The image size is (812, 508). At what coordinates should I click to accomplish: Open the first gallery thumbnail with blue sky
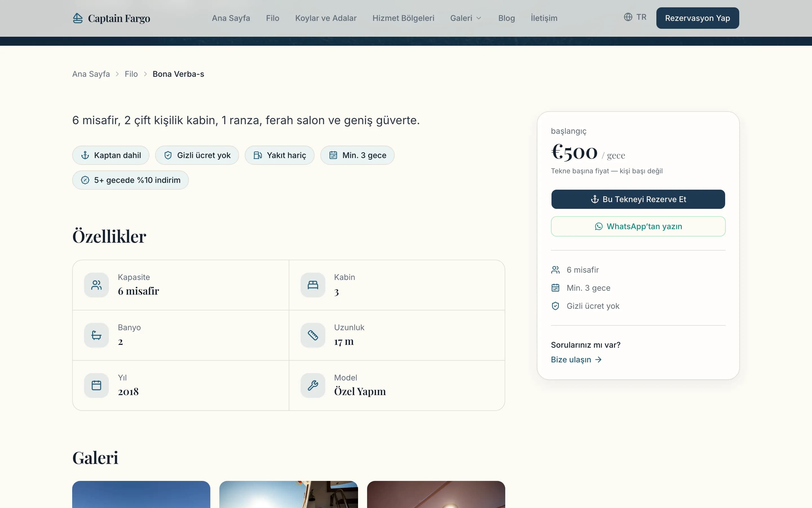pyautogui.click(x=141, y=494)
